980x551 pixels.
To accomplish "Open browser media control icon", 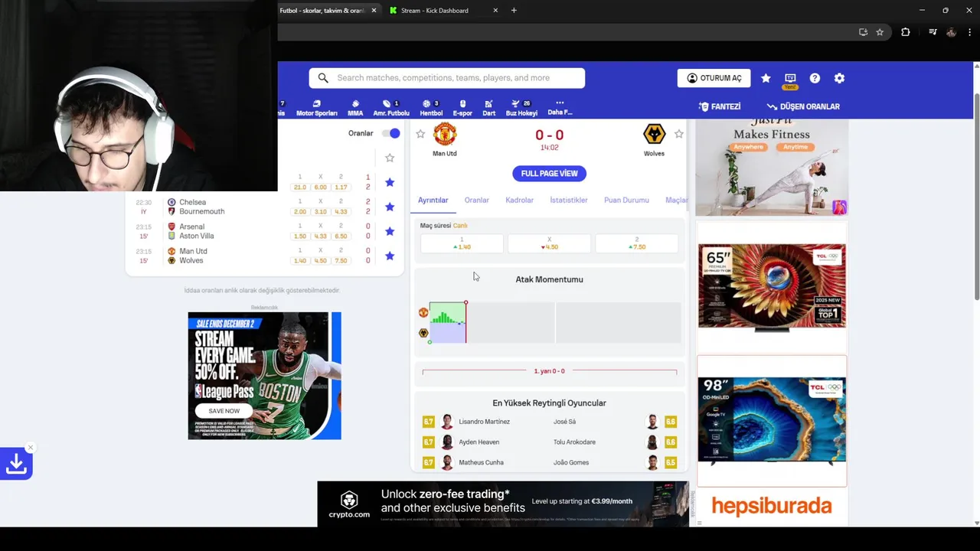I will click(x=933, y=32).
